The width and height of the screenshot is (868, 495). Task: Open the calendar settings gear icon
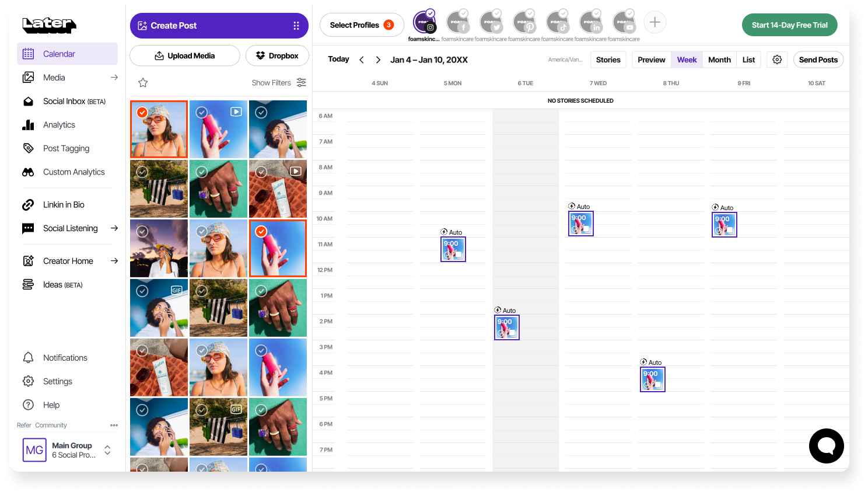coord(777,60)
